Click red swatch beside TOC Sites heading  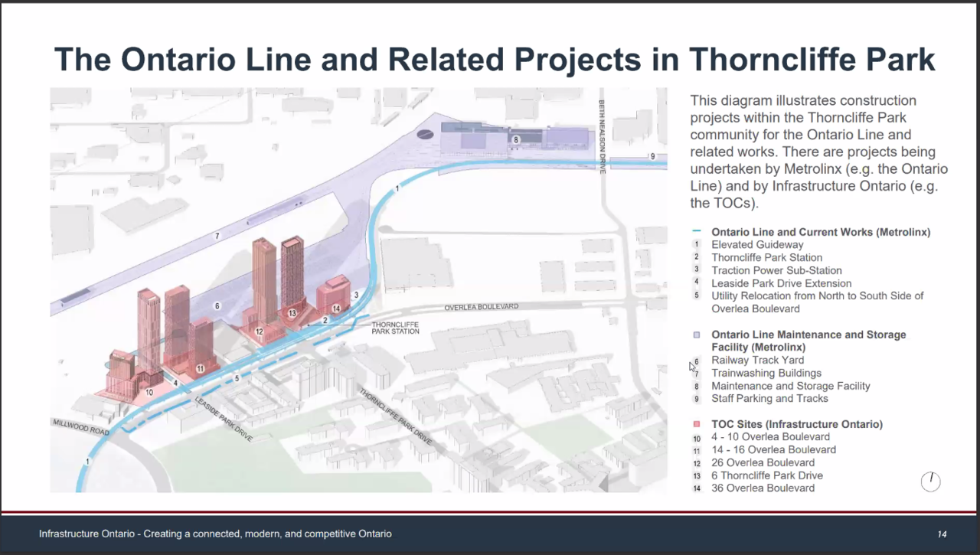696,424
